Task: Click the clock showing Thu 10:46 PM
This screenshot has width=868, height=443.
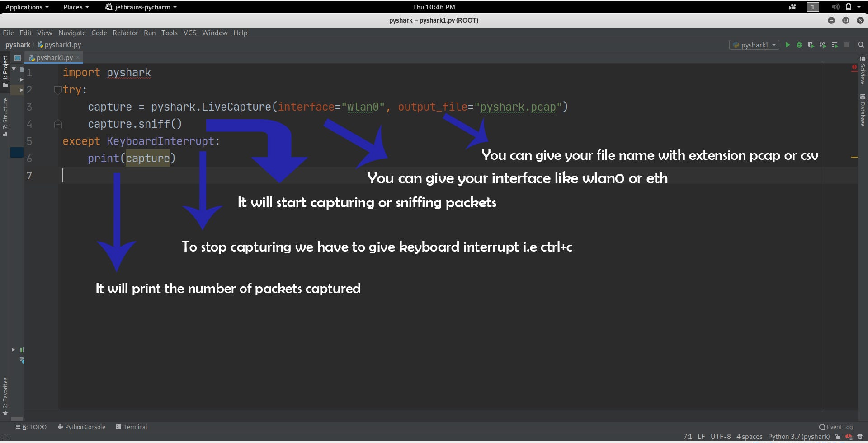Action: coord(434,7)
